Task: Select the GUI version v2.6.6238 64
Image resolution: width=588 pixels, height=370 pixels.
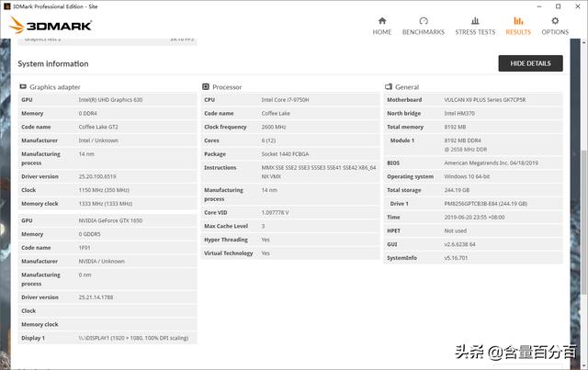Action: [x=460, y=244]
